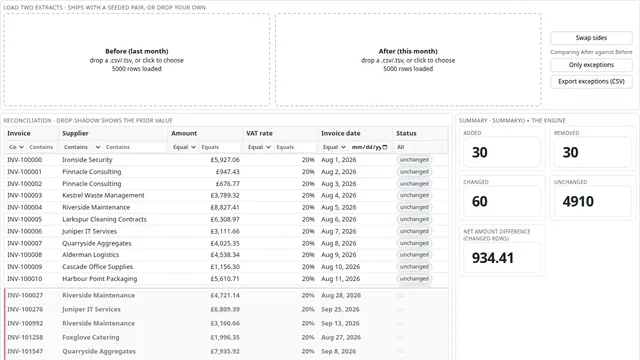Select pinned row INV-100276
This screenshot has height=360, width=640.
point(227,309)
